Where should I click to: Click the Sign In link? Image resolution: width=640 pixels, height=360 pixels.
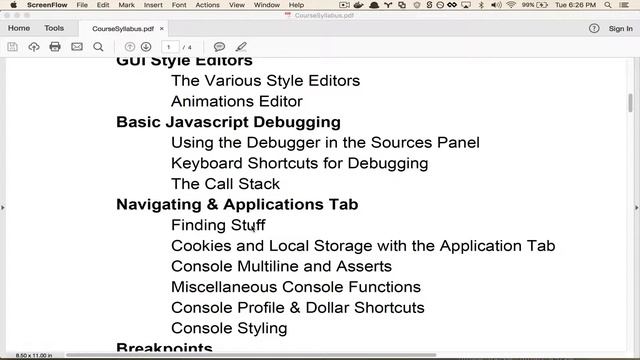[x=620, y=29]
